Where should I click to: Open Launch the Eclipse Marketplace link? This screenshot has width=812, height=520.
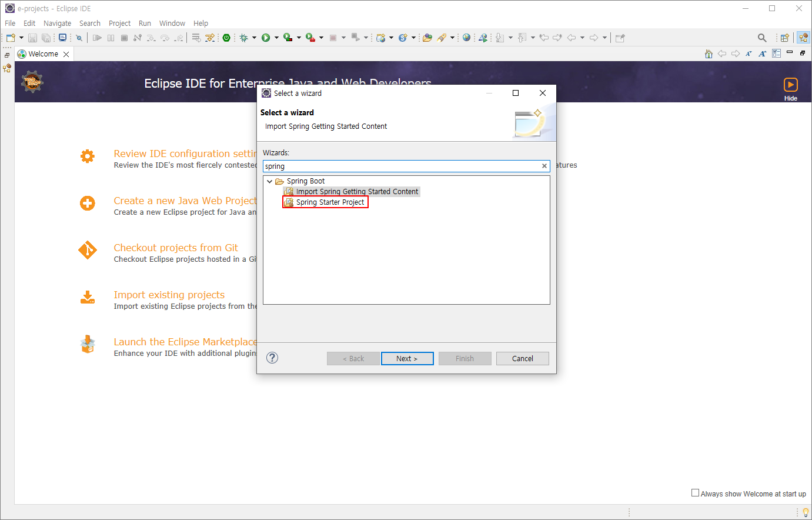point(185,342)
